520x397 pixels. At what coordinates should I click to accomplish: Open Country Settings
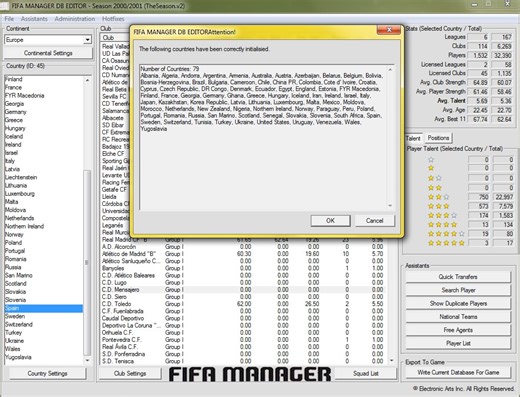[47, 373]
